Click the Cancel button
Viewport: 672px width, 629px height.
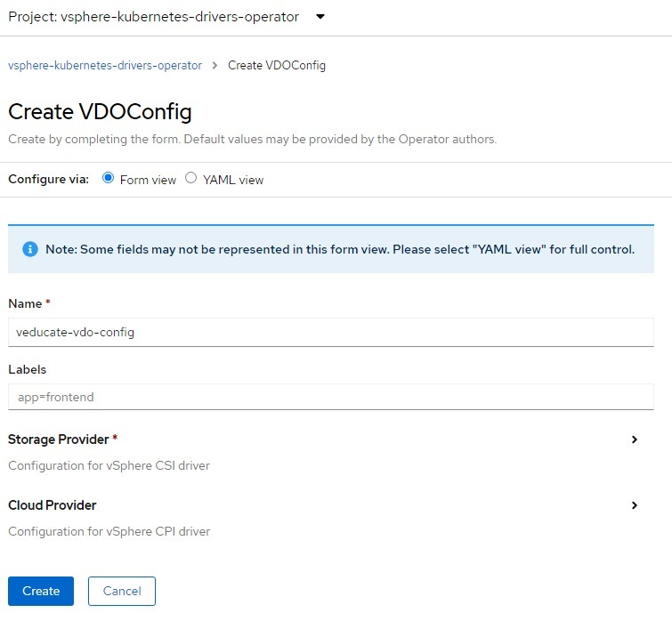coord(122,591)
